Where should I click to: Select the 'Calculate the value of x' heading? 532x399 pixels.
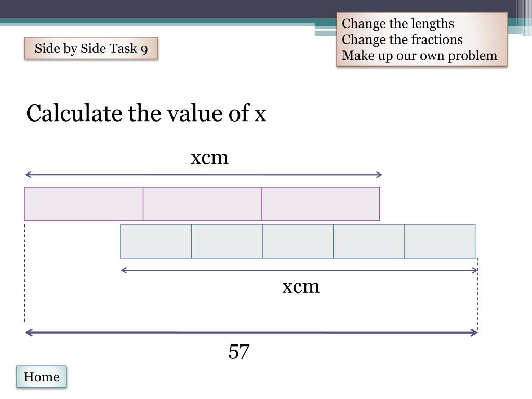coord(146,113)
